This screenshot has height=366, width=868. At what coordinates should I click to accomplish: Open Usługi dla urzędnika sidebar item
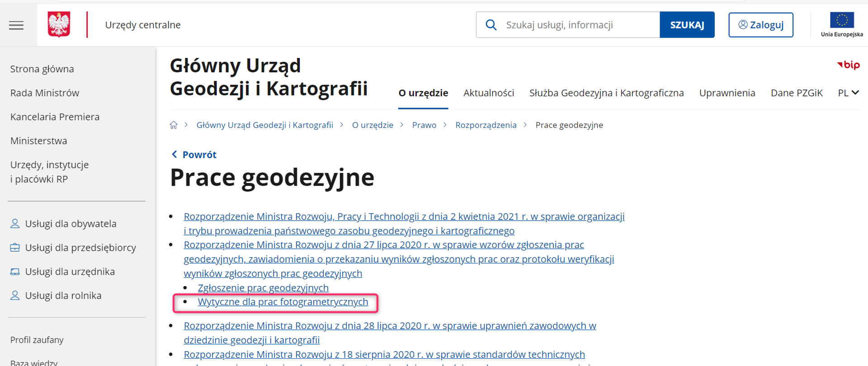pyautogui.click(x=70, y=272)
